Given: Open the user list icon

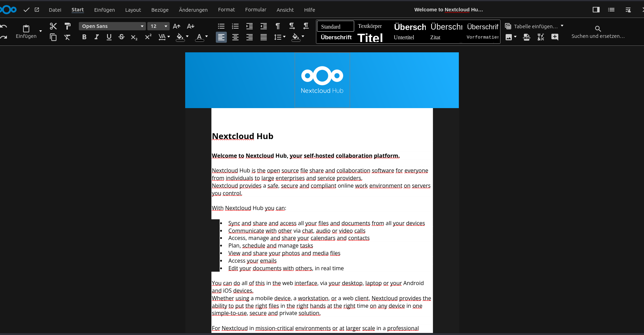Looking at the screenshot, I should click(628, 10).
